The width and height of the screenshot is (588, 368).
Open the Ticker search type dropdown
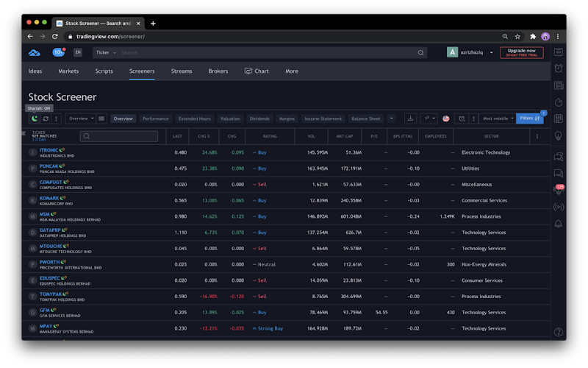click(106, 52)
